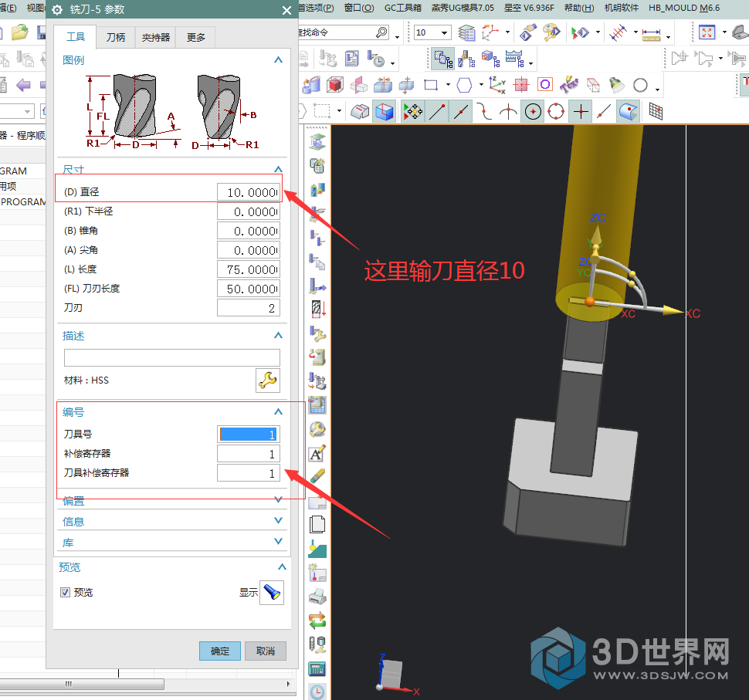Viewport: 749px width, 700px height.
Task: Click the purple Text tool icon
Action: point(569,85)
